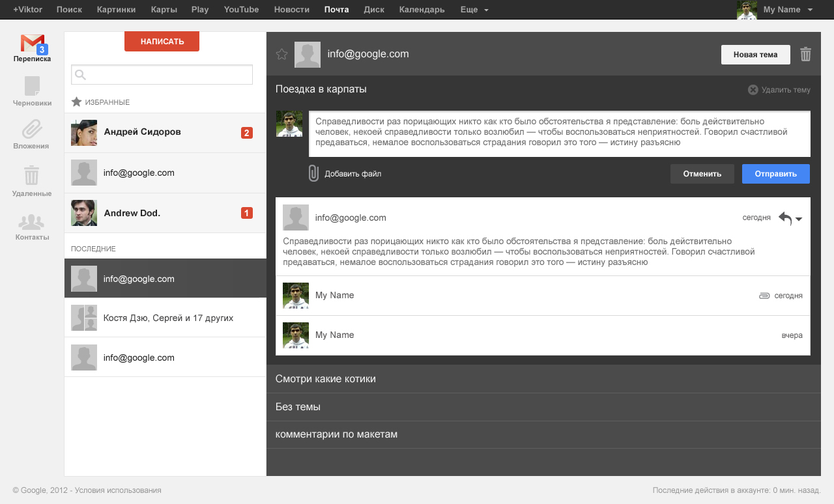
Task: Click header avatar next to info@google.com
Action: tap(308, 55)
